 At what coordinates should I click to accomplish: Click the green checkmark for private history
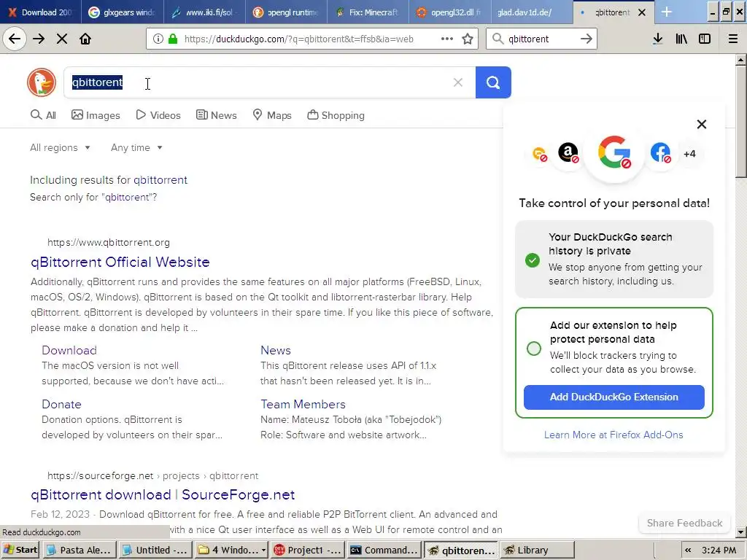pos(532,260)
